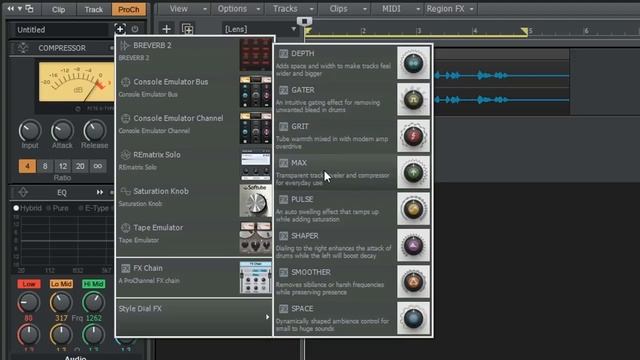Set compressor ratio to 8
Image resolution: width=640 pixels, height=360 pixels.
tap(45, 166)
